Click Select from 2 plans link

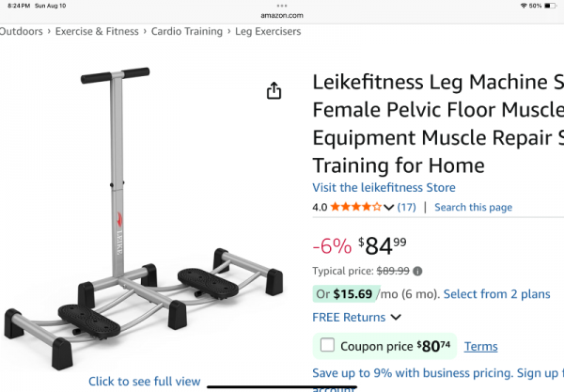496,294
